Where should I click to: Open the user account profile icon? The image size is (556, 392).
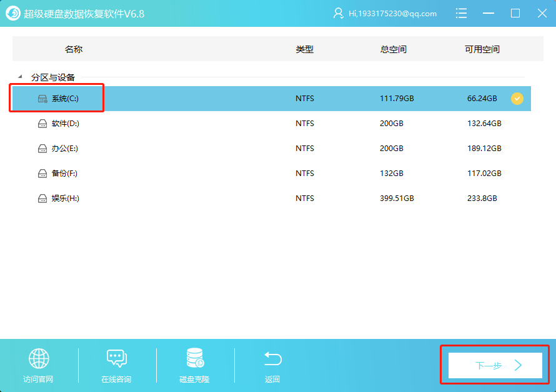[338, 14]
